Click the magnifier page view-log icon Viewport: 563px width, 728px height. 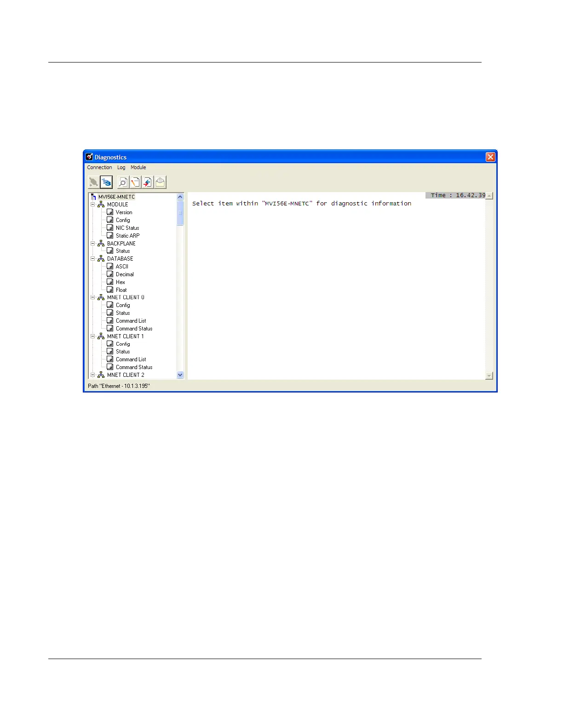[x=123, y=182]
